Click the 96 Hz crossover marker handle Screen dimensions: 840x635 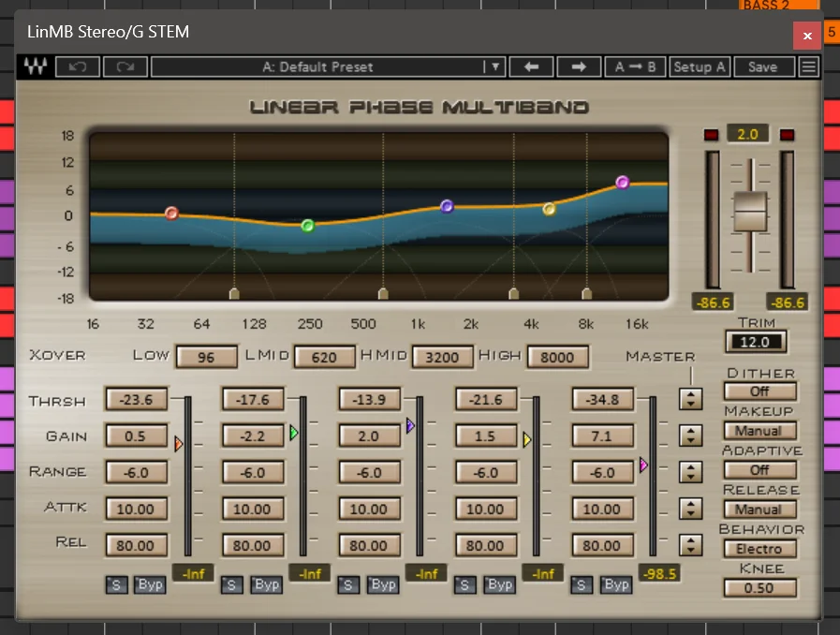tap(234, 293)
